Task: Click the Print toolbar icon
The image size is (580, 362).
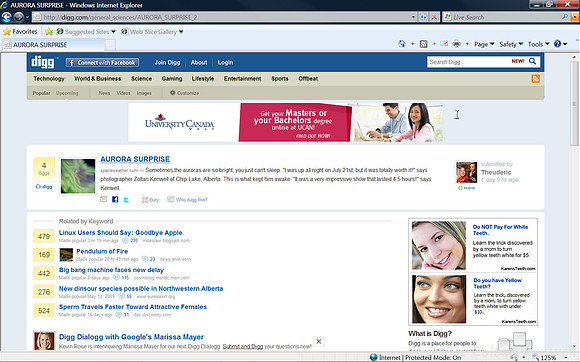Action: 457,44
